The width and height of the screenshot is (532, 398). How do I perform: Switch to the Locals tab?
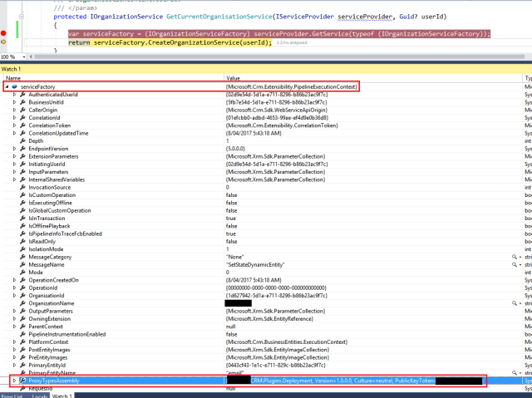(39, 393)
